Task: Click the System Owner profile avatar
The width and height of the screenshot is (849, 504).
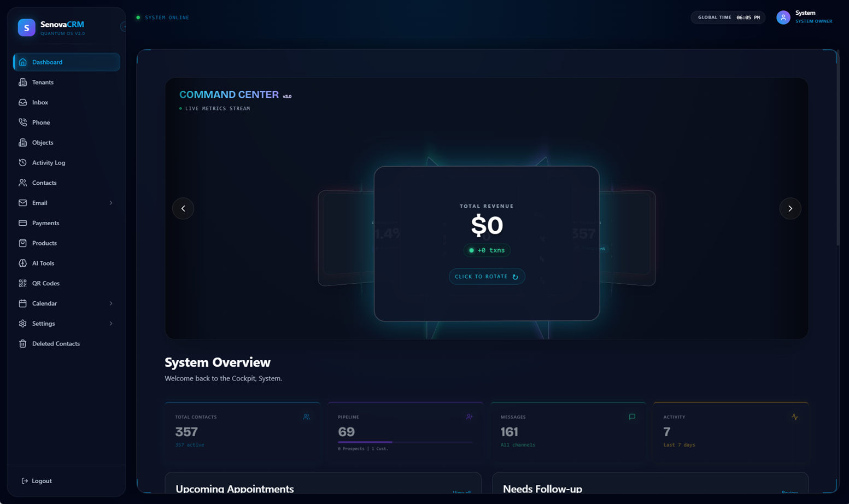Action: (783, 17)
